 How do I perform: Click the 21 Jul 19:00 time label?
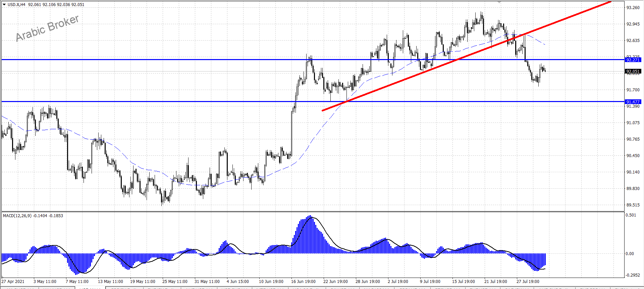[x=496, y=282]
